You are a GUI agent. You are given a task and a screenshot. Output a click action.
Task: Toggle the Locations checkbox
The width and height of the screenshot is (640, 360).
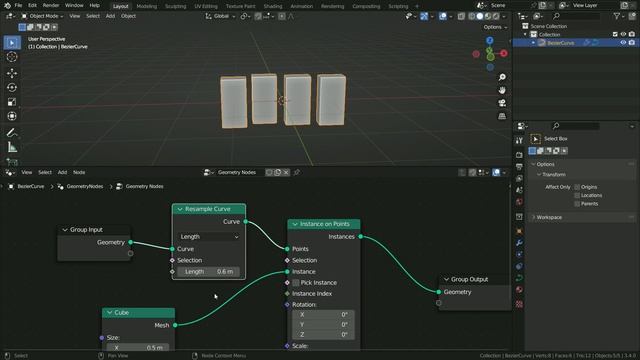tap(577, 196)
